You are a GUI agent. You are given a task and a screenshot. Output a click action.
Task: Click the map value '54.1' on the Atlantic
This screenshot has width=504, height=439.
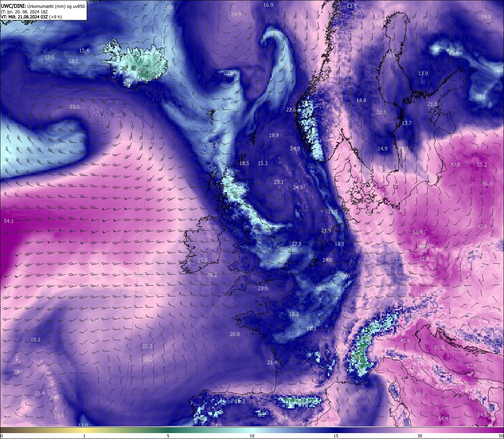click(9, 221)
